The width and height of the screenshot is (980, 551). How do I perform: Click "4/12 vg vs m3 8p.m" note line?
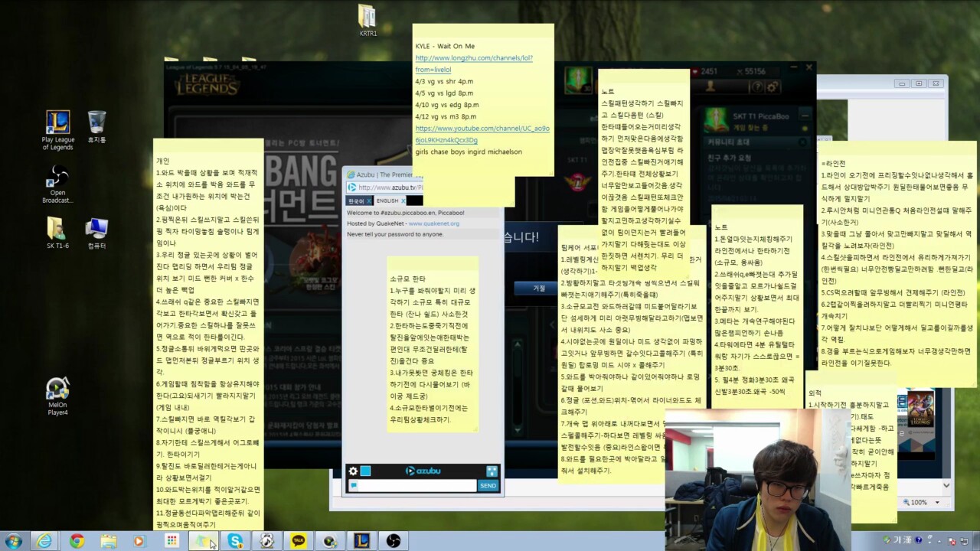[446, 116]
